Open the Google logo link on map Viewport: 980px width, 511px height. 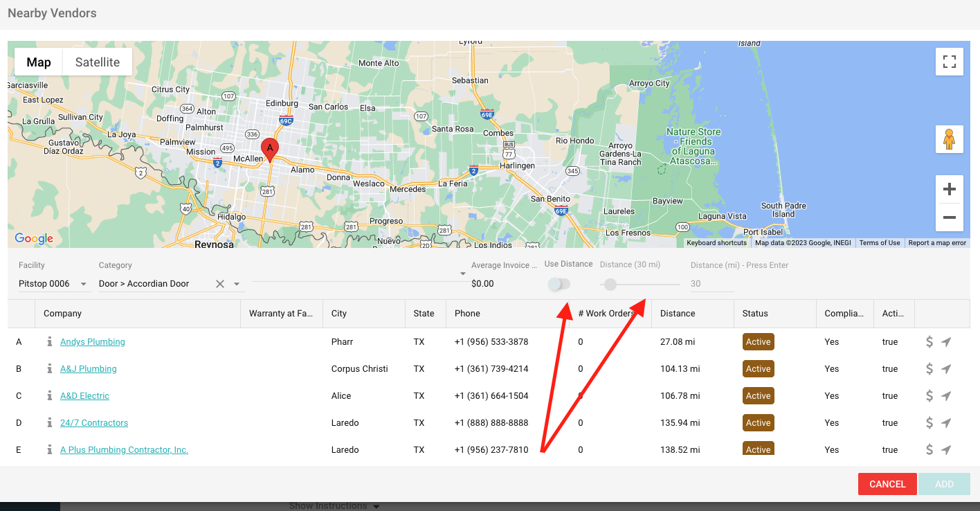(34, 239)
